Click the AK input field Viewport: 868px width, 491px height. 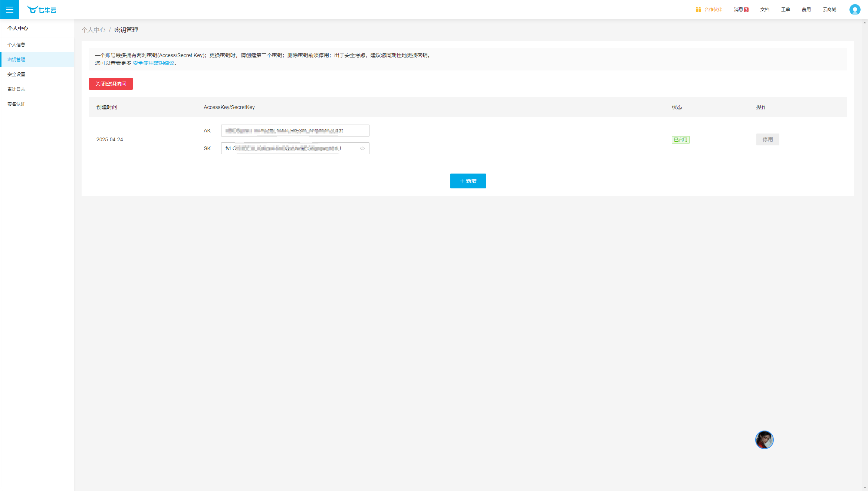pyautogui.click(x=295, y=131)
